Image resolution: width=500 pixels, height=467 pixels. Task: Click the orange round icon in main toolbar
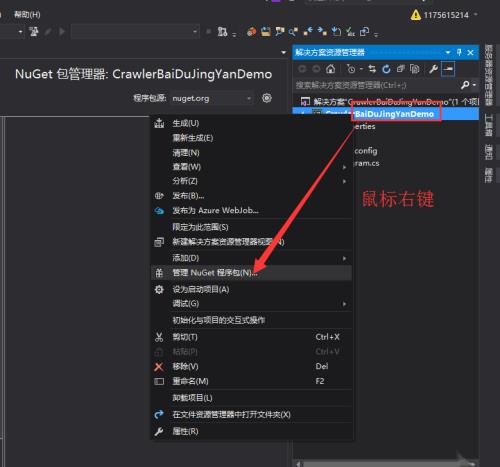click(x=251, y=32)
